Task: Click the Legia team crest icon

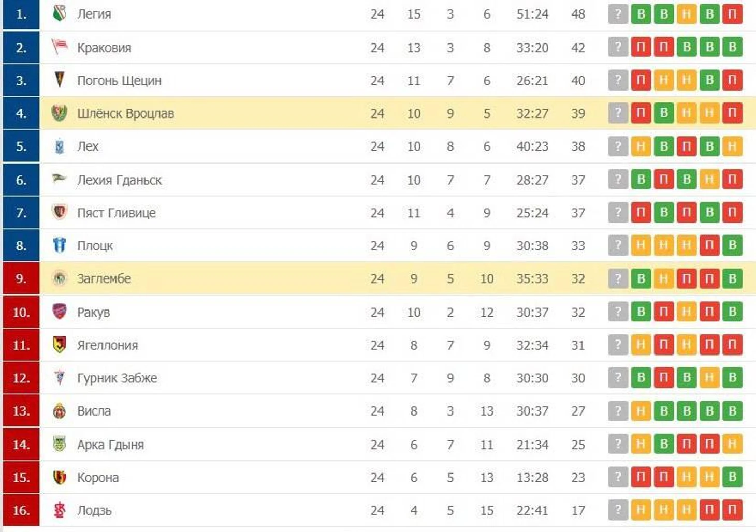Action: pos(60,13)
